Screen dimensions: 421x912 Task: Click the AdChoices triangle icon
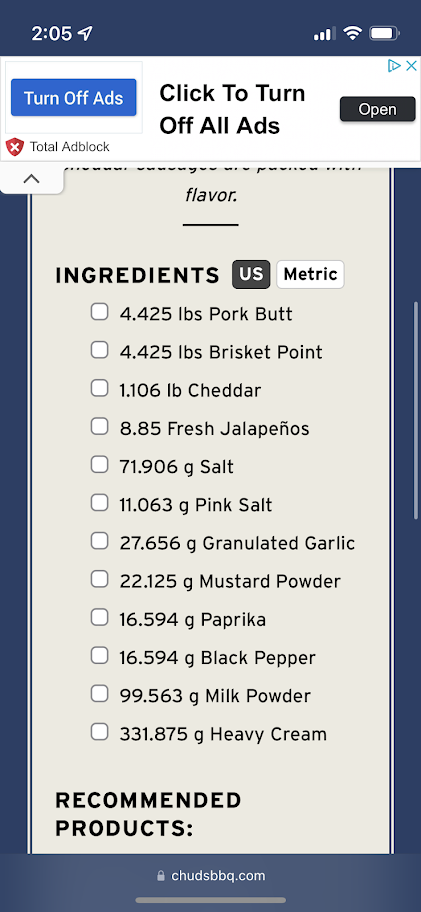394,66
